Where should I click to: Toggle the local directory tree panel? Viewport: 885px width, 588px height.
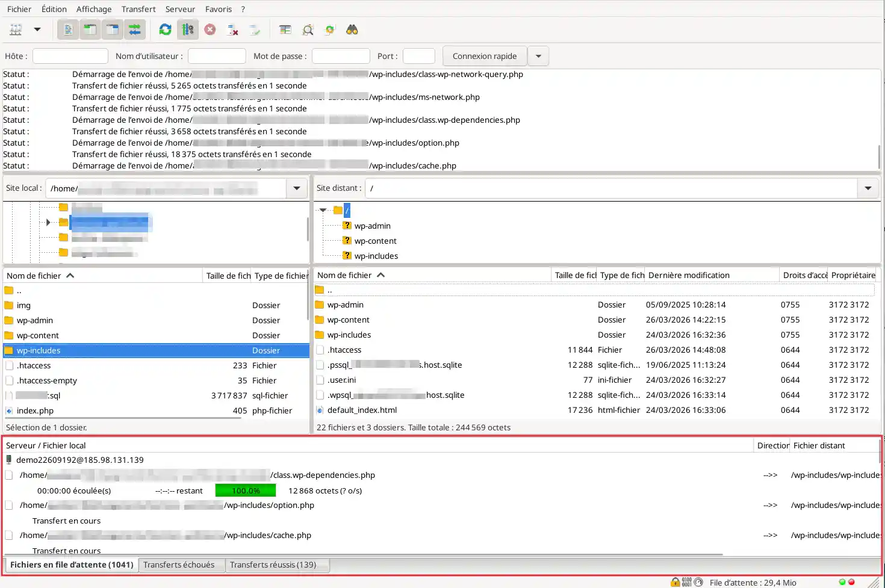pos(90,29)
